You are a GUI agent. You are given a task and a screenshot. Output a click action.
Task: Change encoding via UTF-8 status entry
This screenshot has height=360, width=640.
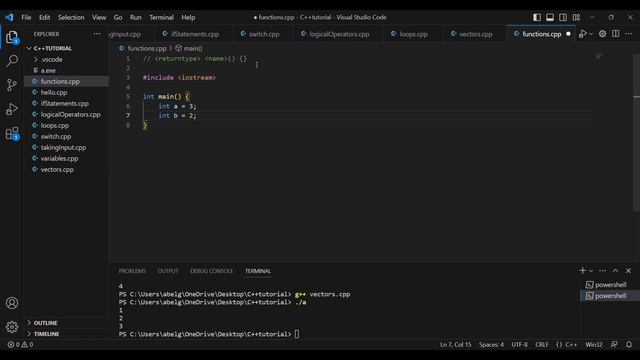[519, 344]
